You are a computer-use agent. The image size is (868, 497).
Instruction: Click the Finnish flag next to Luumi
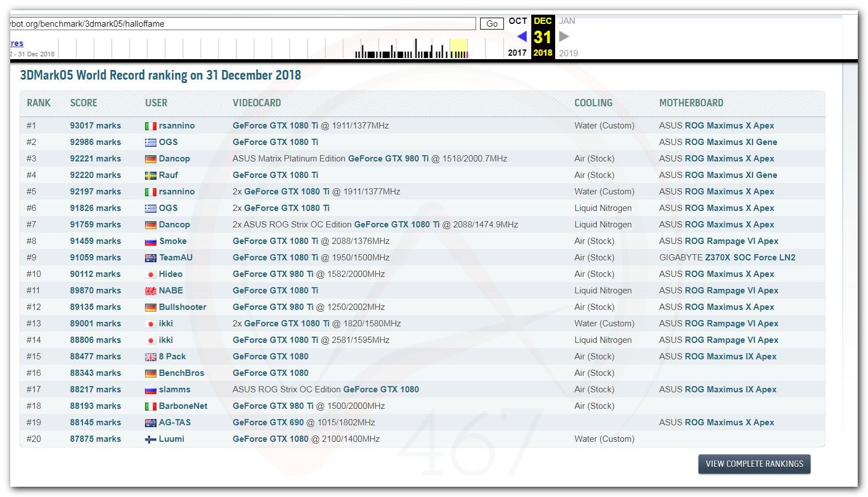coord(150,440)
